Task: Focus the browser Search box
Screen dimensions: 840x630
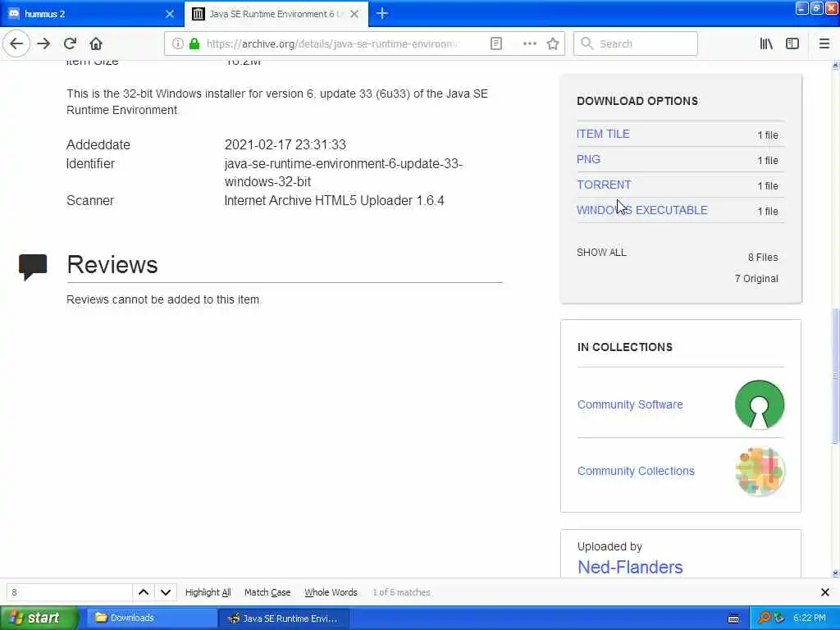Action: coord(636,43)
